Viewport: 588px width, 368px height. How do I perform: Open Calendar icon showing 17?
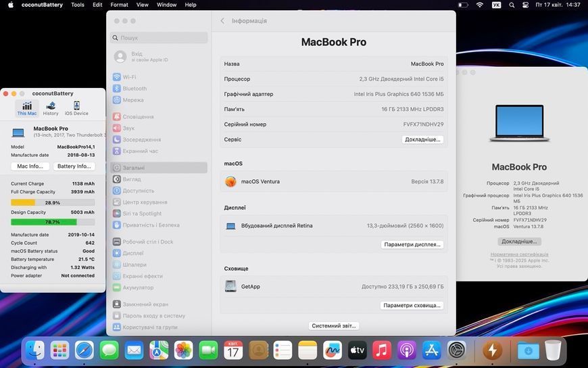233,350
